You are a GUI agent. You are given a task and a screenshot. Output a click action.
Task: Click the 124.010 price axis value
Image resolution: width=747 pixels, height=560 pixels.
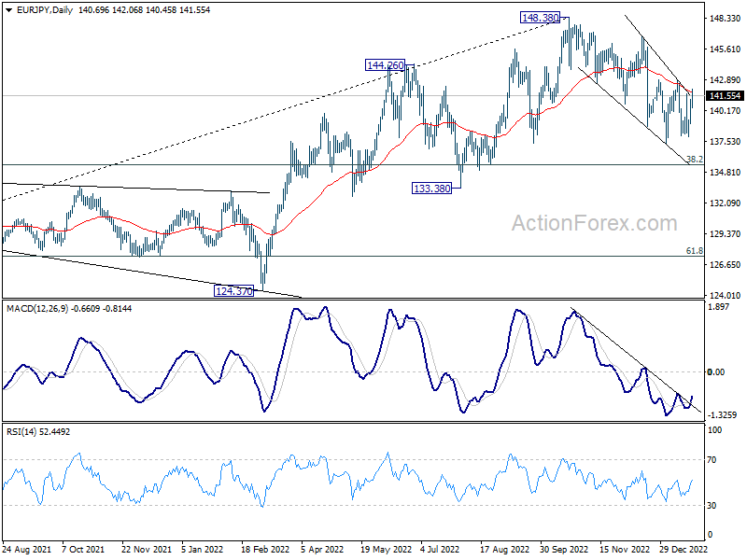[726, 295]
